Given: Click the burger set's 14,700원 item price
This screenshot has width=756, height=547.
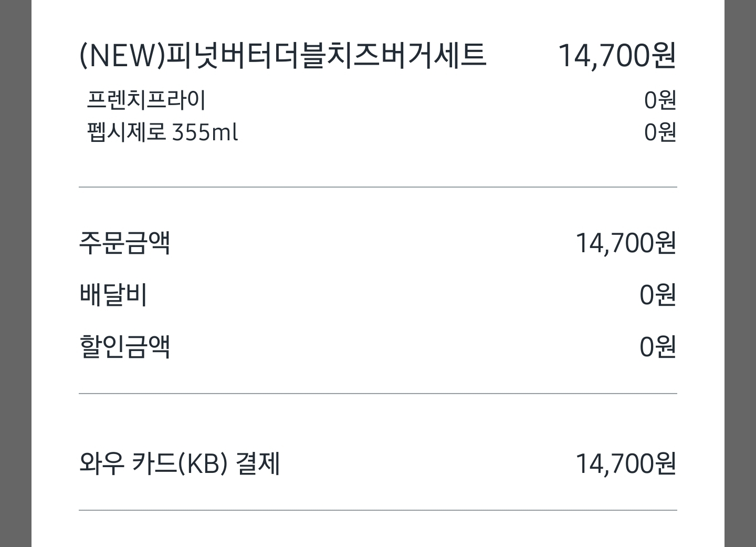Looking at the screenshot, I should [x=616, y=56].
